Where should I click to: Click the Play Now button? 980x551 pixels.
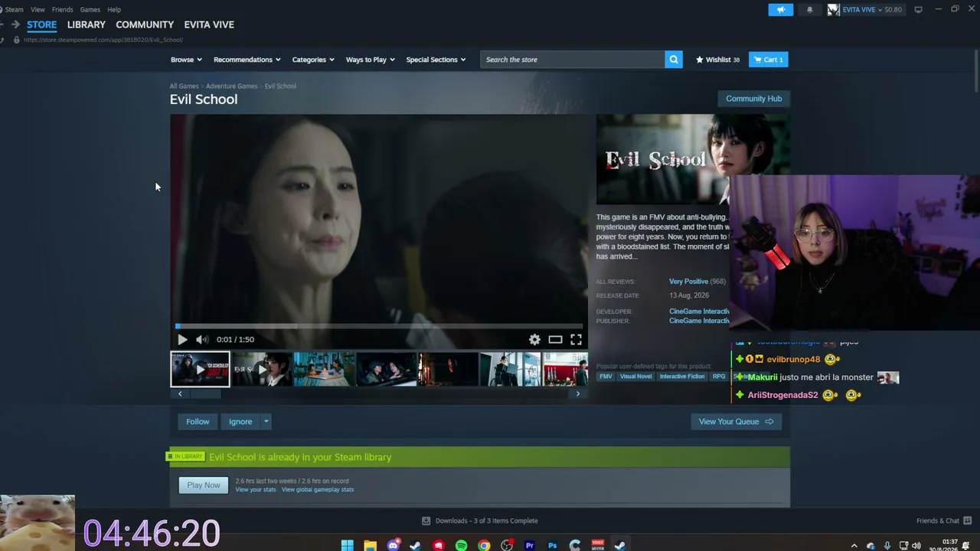[x=204, y=485]
